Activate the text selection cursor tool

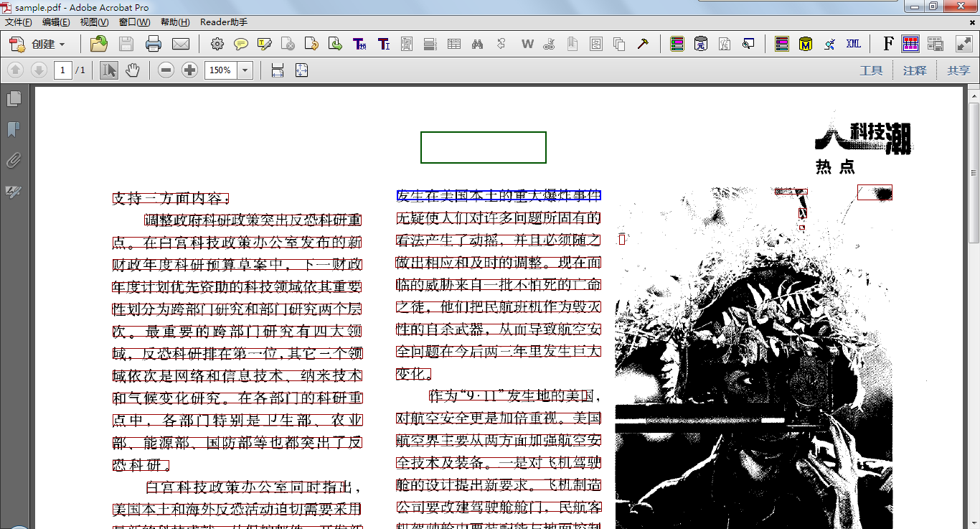point(109,70)
